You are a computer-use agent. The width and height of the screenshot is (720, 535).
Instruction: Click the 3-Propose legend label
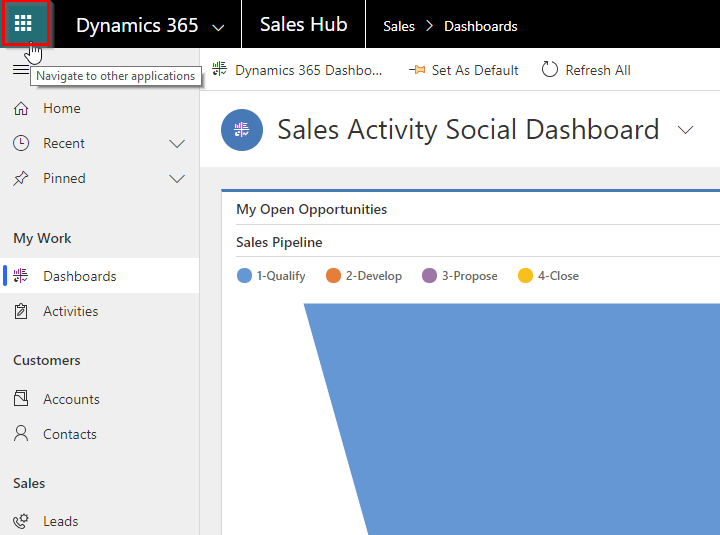(x=470, y=276)
